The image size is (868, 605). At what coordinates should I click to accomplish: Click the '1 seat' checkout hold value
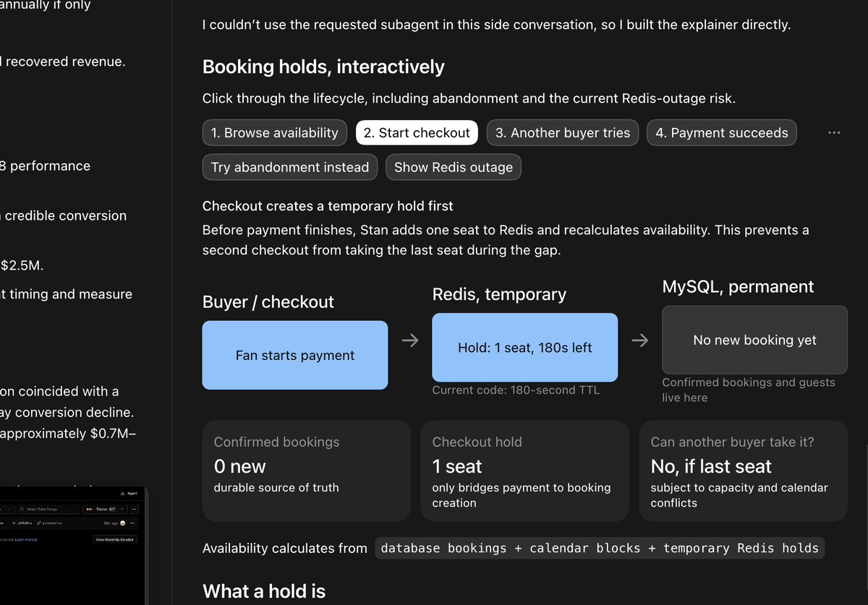click(457, 466)
